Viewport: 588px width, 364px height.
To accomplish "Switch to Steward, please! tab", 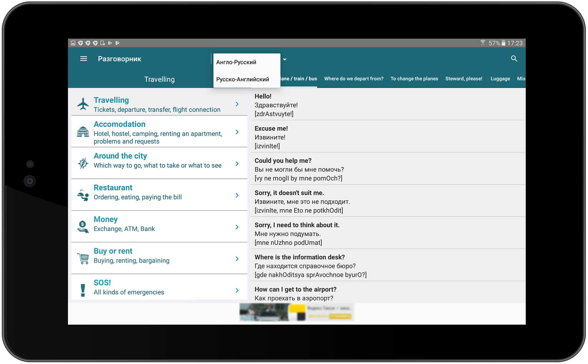I will (x=464, y=79).
